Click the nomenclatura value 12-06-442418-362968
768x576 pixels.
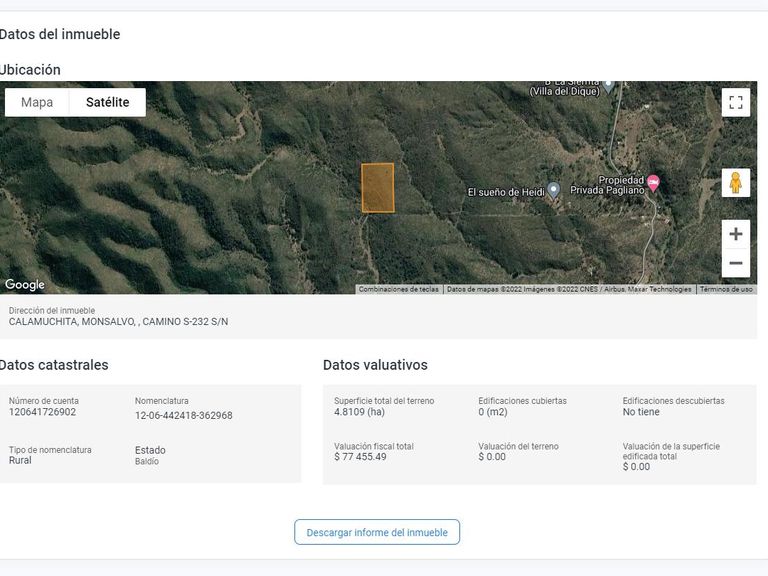tap(183, 415)
